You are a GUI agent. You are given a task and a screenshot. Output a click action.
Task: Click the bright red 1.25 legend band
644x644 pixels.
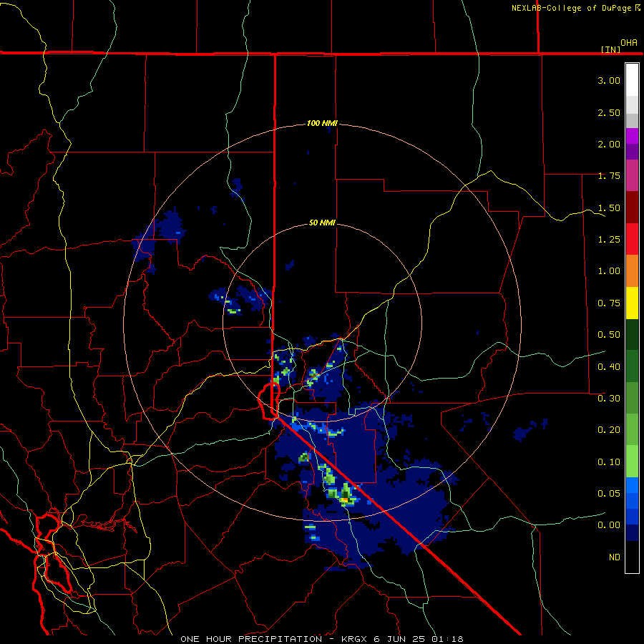click(632, 239)
